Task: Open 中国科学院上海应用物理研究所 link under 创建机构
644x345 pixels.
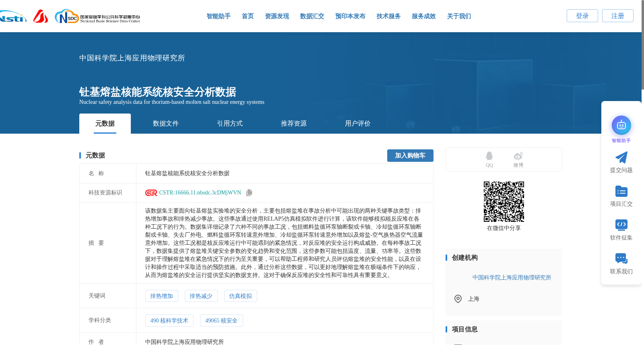Action: pyautogui.click(x=512, y=277)
